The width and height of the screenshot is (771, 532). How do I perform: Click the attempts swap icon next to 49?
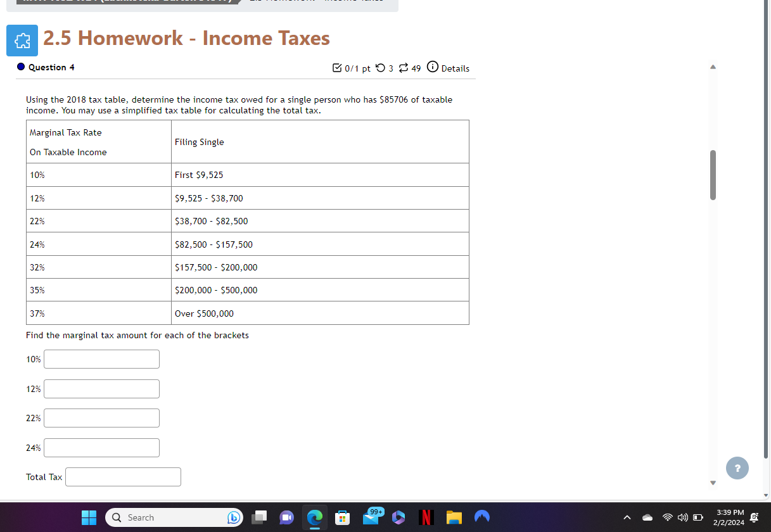coord(405,68)
